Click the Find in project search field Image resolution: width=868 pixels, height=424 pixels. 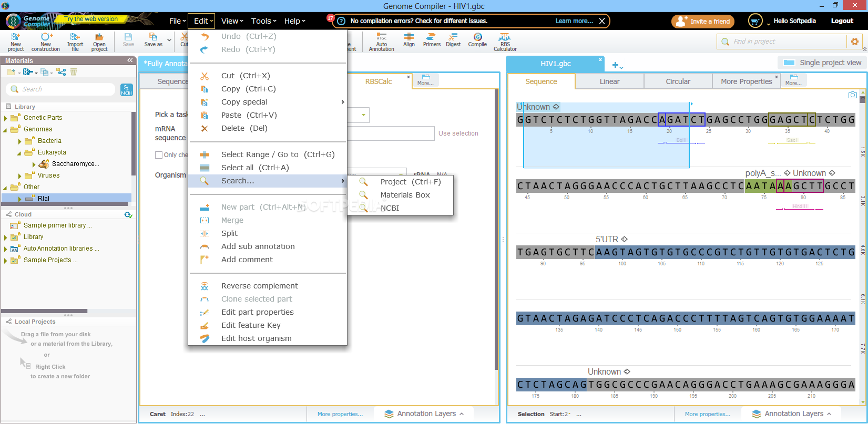coord(782,42)
